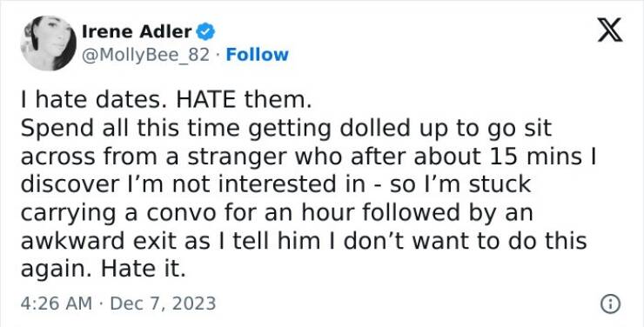The width and height of the screenshot is (644, 327).
Task: Click the line starting "across from a stranger"
Action: (x=308, y=157)
